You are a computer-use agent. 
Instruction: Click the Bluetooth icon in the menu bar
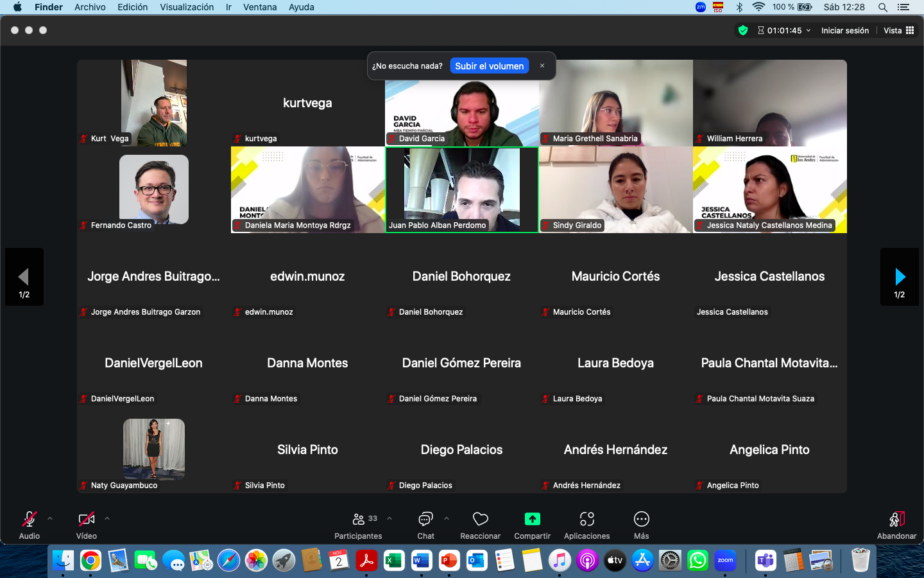point(739,7)
